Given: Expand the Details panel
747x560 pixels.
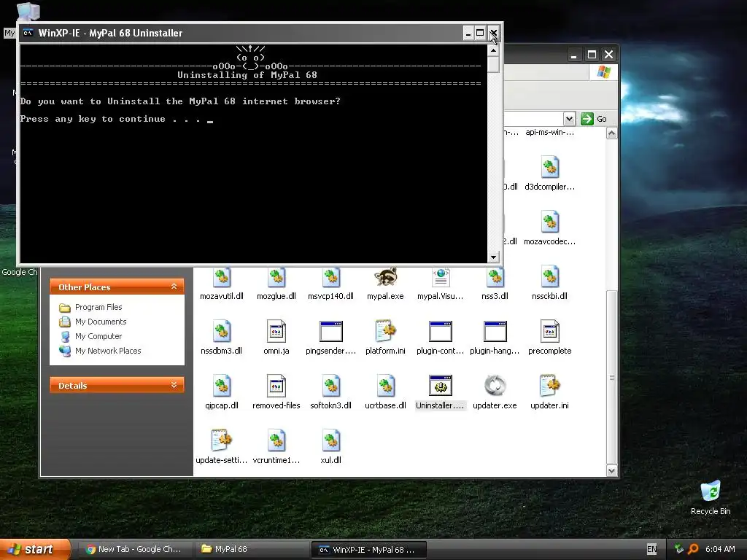Looking at the screenshot, I should 174,385.
